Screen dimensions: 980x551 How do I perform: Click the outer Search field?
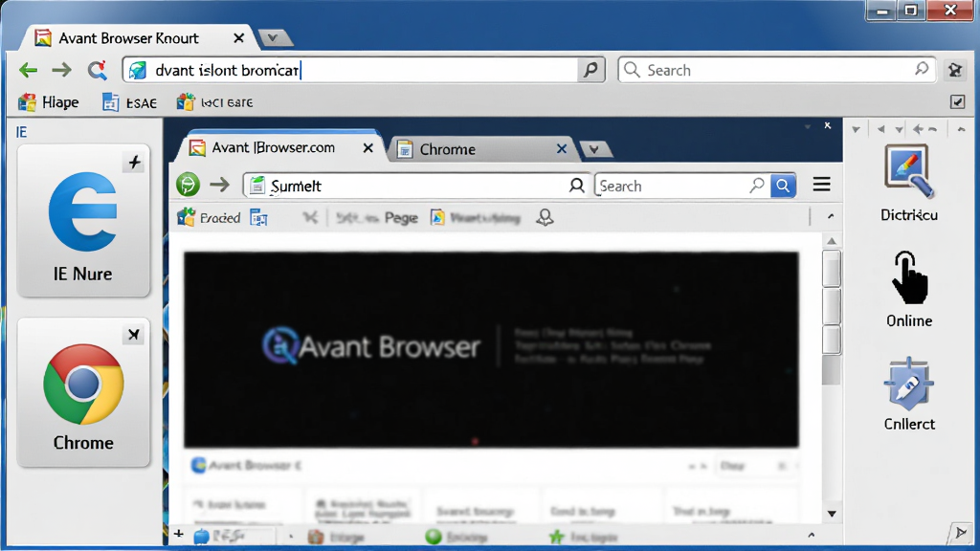tap(776, 70)
